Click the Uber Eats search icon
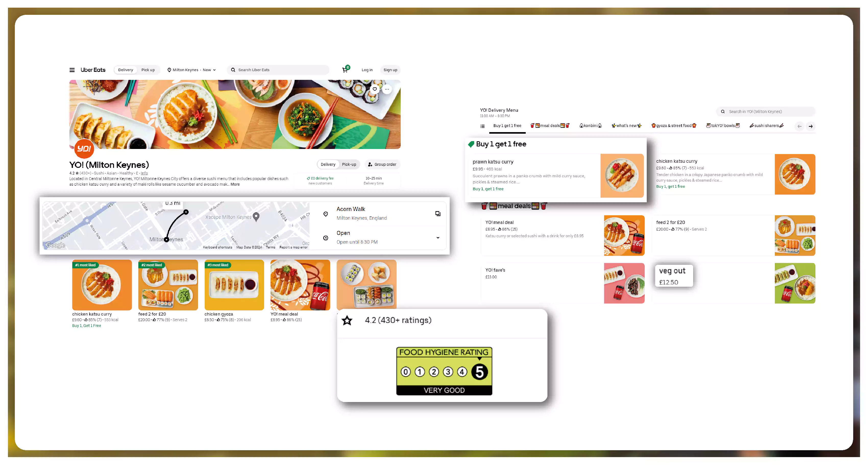This screenshot has height=465, width=868. pos(233,69)
